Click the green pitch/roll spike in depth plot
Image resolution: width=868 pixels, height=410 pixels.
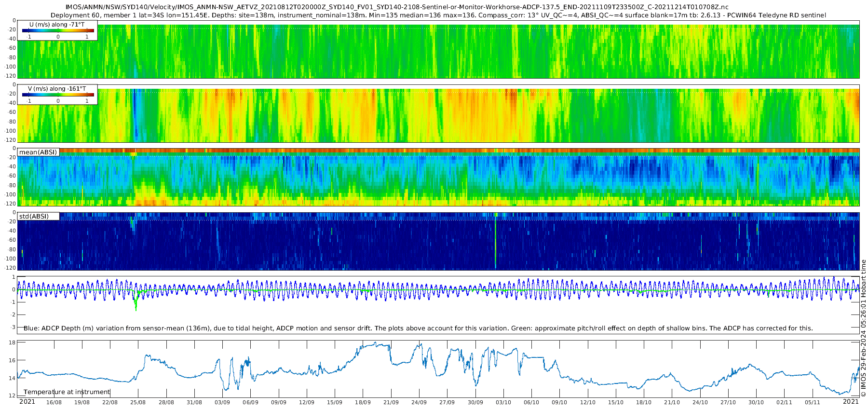[x=136, y=301]
